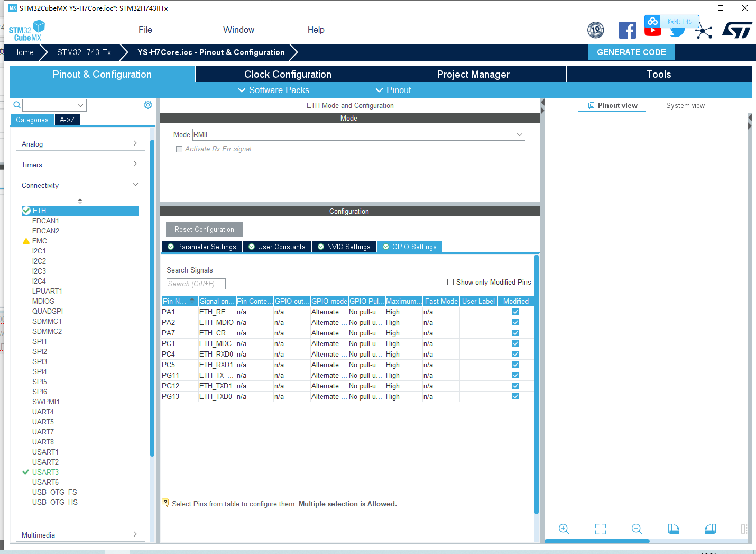Click the search magnifier icon in the categories panel

pos(17,105)
